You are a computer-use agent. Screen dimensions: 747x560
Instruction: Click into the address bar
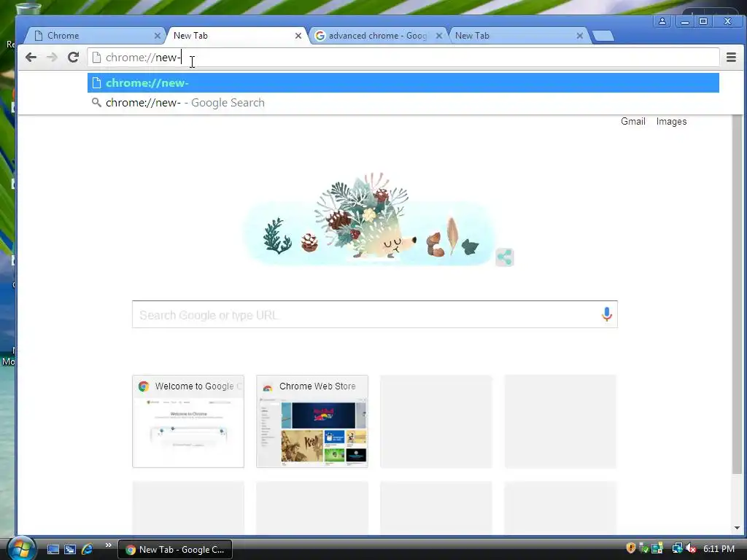point(403,58)
